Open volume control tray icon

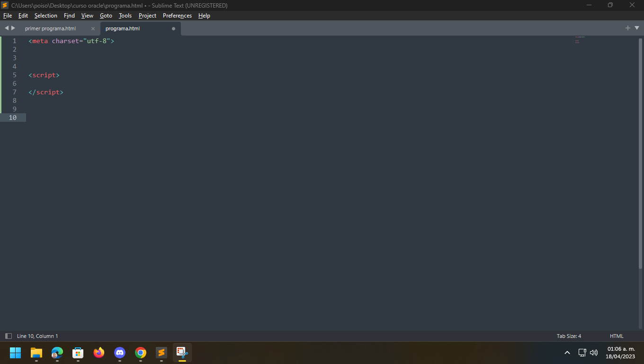pos(594,353)
